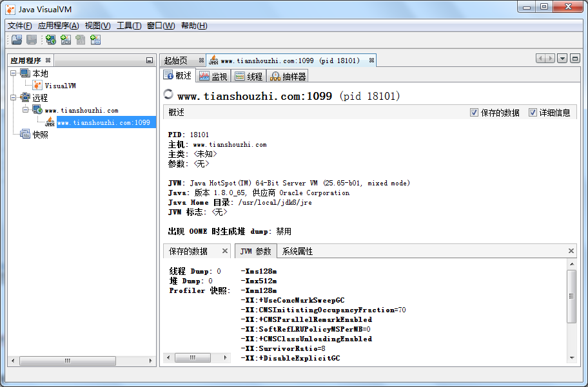
Task: Uncheck the 保存的数据 checkbox
Action: coord(475,112)
